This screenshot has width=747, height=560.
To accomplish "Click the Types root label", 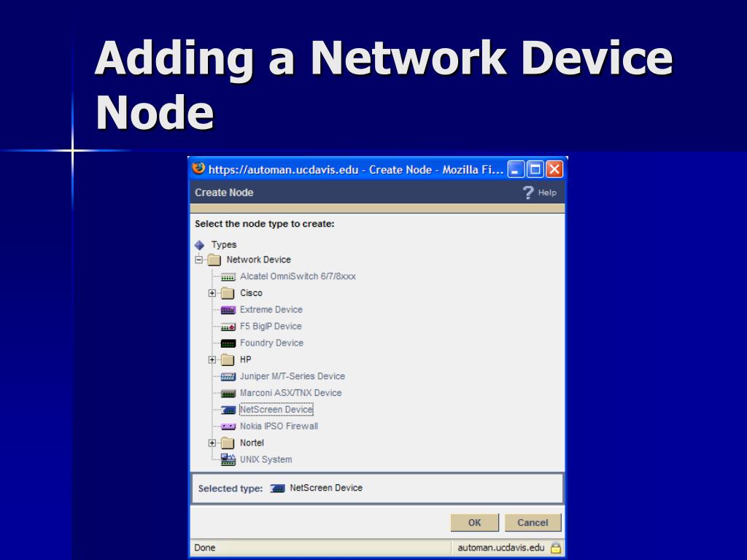I will [x=224, y=244].
